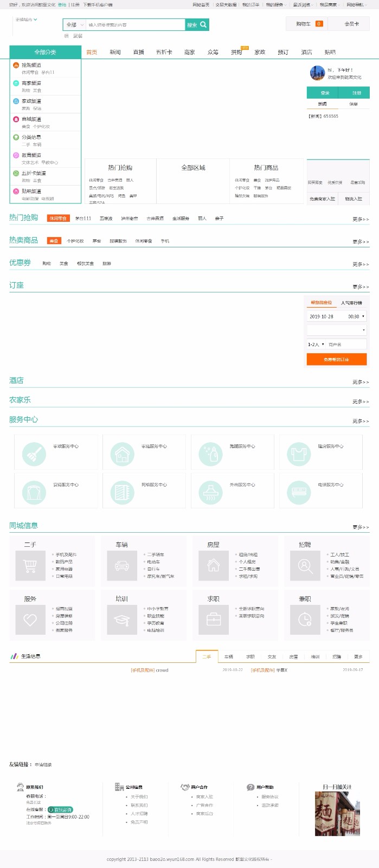The image size is (379, 868).
Task: Open the 家政服务中心 broom icon
Action: [x=34, y=454]
